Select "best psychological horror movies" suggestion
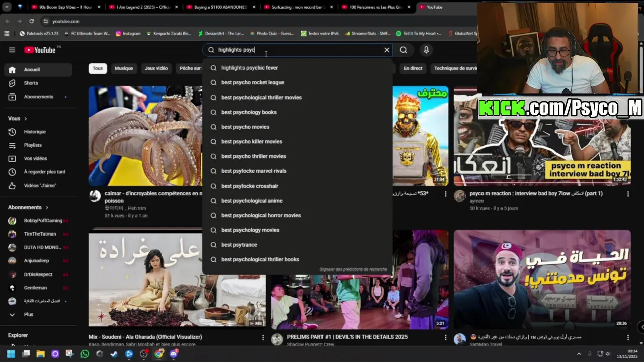This screenshot has height=362, width=644. 297,215
